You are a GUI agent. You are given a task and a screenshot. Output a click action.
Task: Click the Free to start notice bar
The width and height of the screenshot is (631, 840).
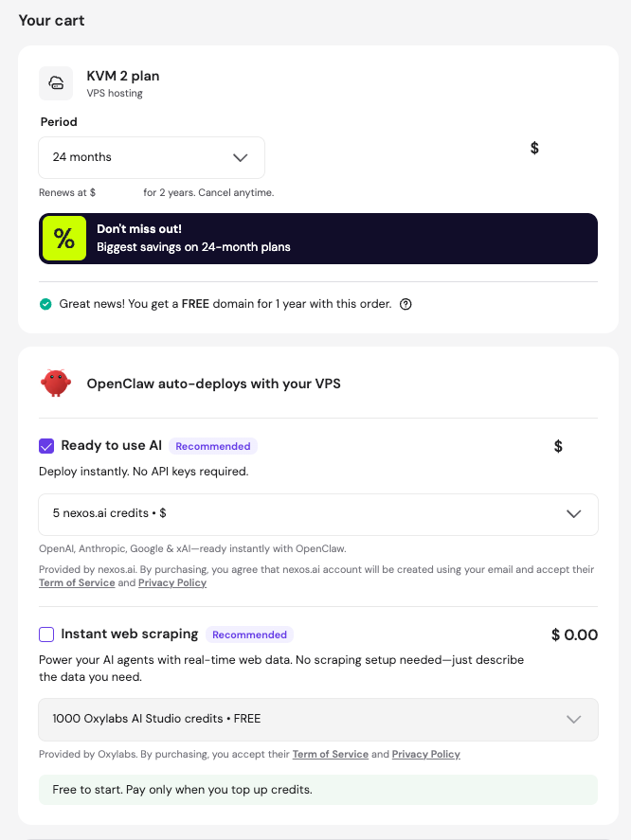[318, 790]
